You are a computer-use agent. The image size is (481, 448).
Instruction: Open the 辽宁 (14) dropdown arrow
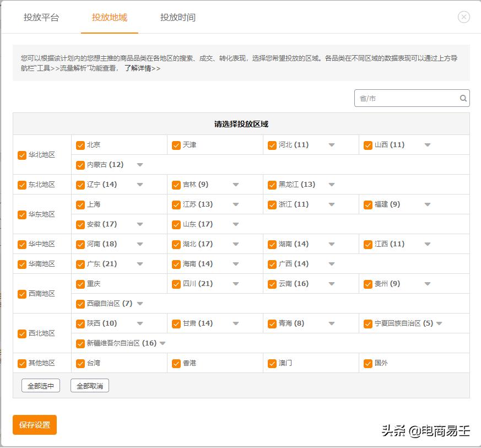click(x=140, y=185)
